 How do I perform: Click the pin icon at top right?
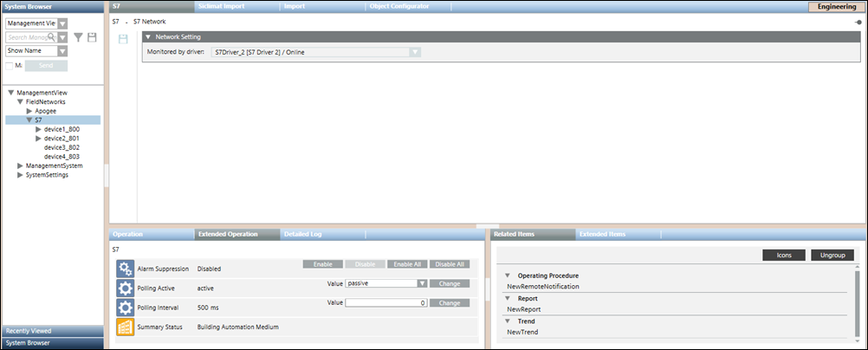[x=858, y=22]
